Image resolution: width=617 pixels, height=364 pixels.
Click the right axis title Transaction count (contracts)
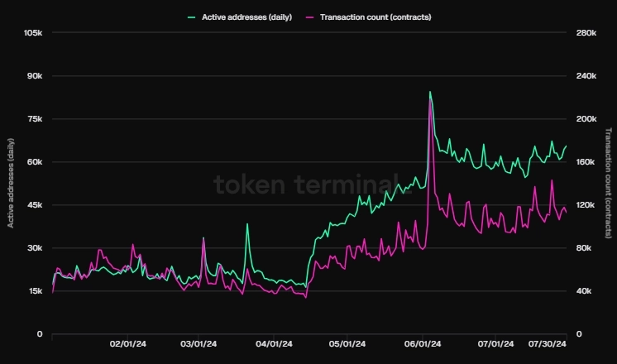point(609,184)
